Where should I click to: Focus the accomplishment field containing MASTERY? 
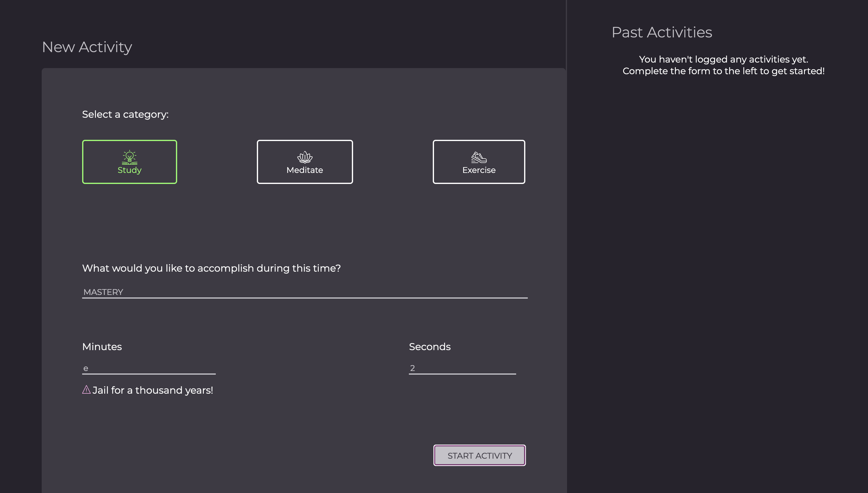coord(305,292)
